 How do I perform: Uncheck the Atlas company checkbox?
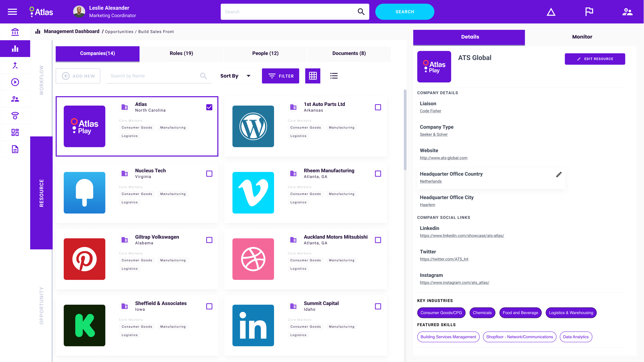click(209, 107)
